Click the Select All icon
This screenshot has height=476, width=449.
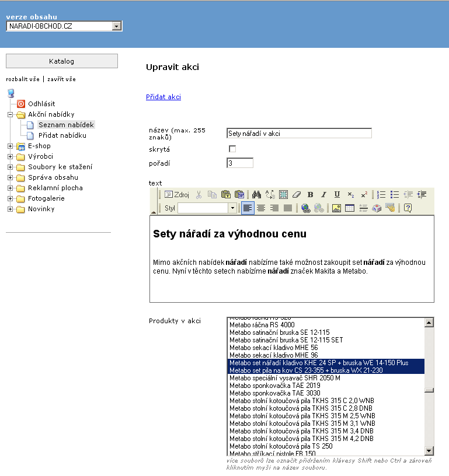pos(283,195)
